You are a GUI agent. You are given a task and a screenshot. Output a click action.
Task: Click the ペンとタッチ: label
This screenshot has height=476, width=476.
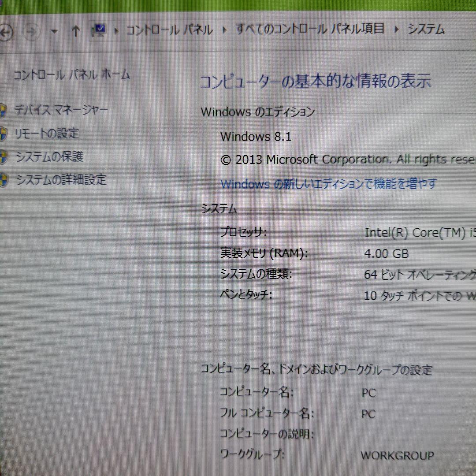point(246,294)
